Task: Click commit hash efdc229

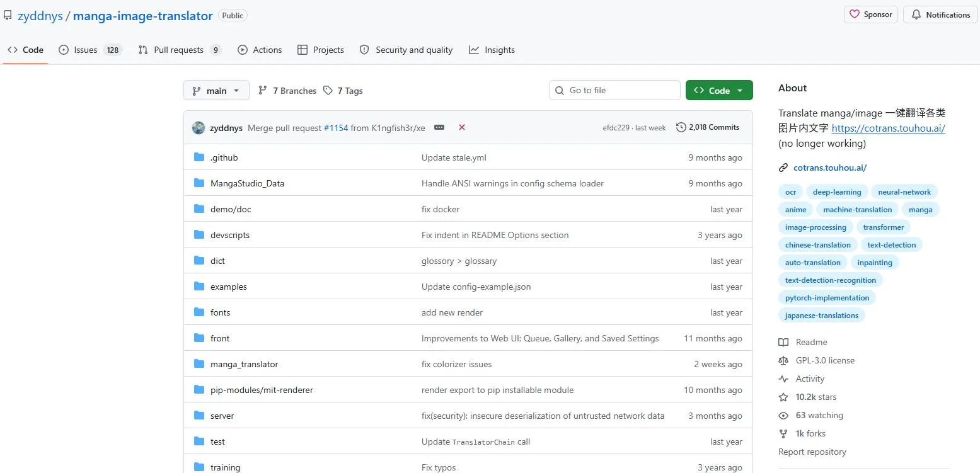Action: 616,128
